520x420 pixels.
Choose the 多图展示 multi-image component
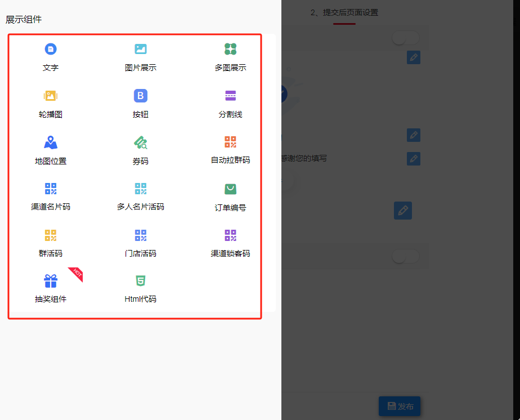click(230, 57)
